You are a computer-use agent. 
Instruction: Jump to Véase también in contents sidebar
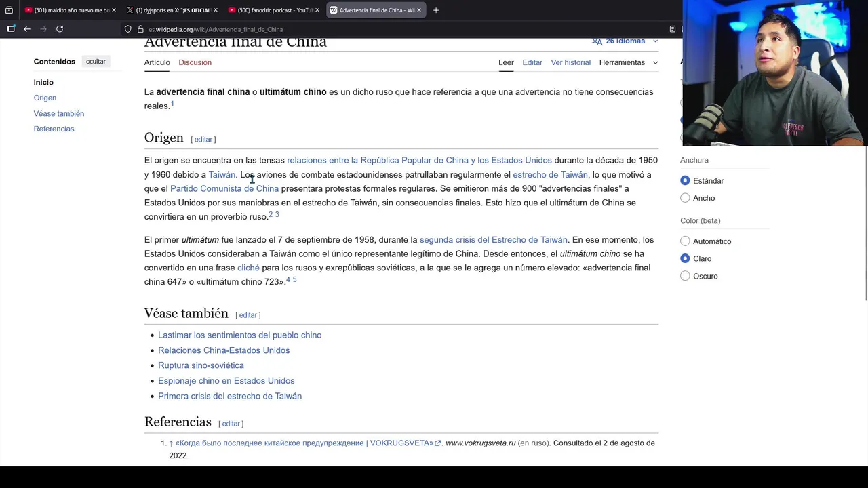click(59, 113)
